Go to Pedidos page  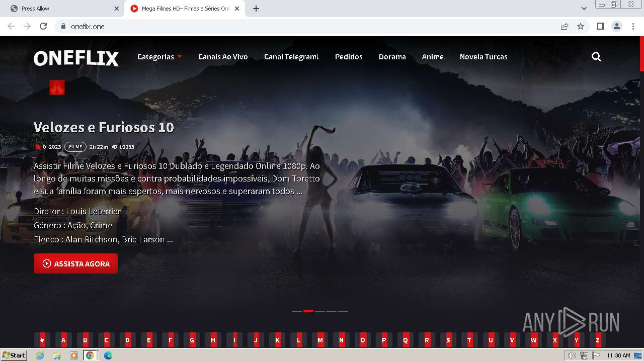(x=349, y=57)
